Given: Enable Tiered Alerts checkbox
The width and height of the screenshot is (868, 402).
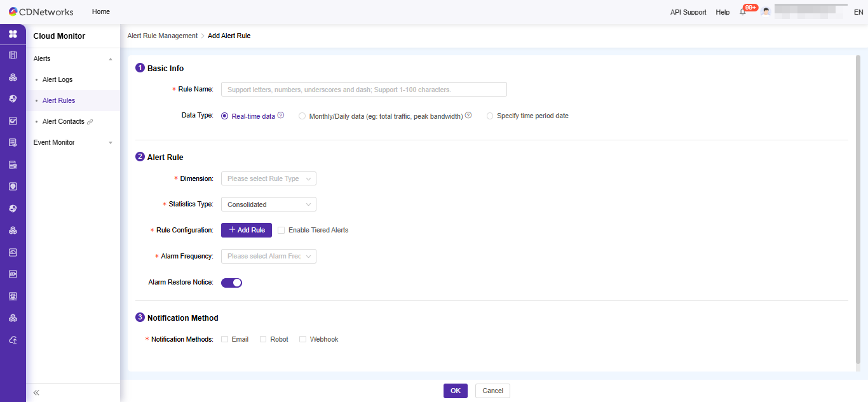Looking at the screenshot, I should click(281, 230).
